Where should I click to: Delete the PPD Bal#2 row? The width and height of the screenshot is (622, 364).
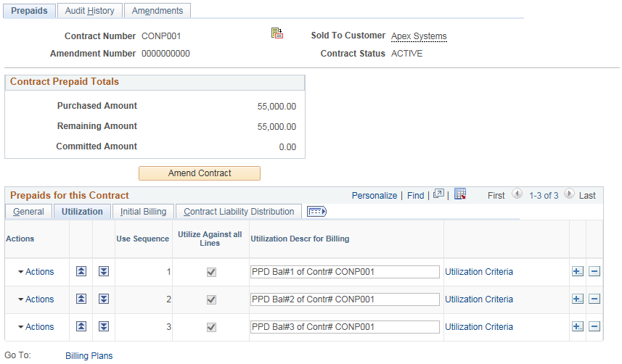594,299
